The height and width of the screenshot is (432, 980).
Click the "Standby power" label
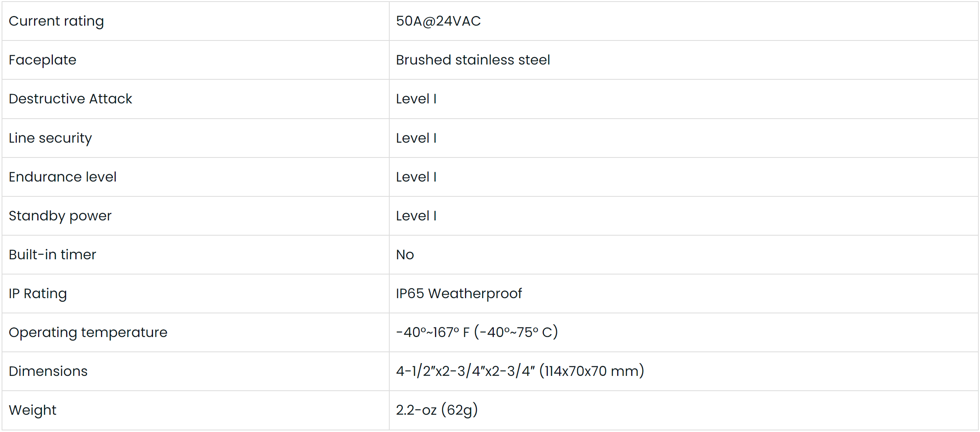[x=60, y=216]
